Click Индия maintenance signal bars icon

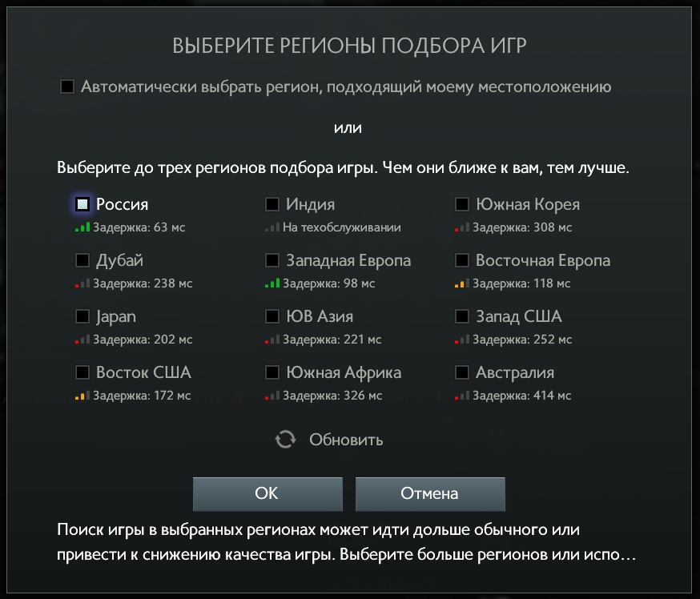(x=272, y=227)
